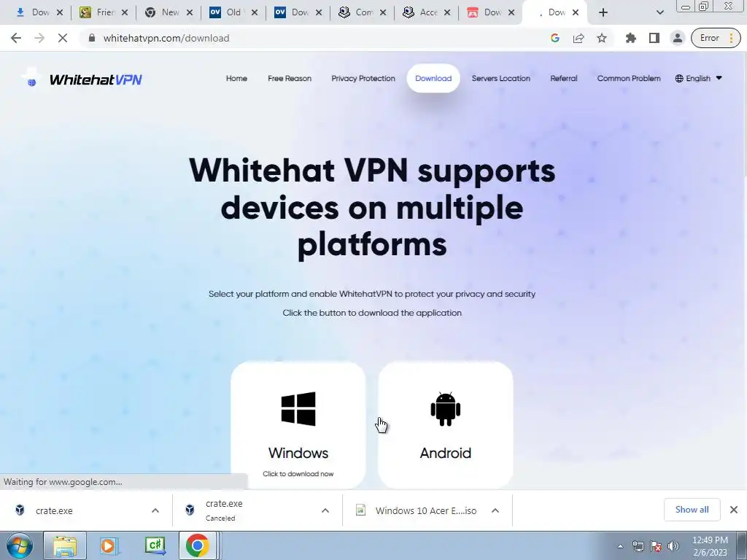Open Windows Explorer from taskbar

click(65, 545)
